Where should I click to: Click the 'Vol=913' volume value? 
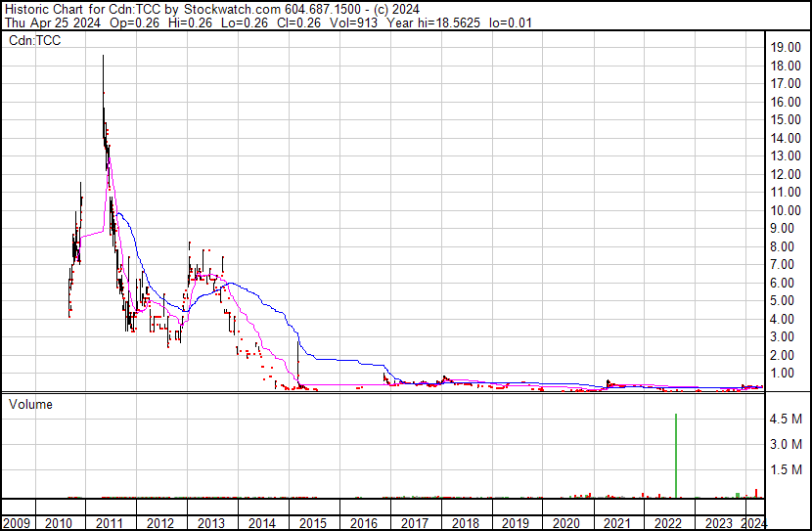(x=354, y=22)
